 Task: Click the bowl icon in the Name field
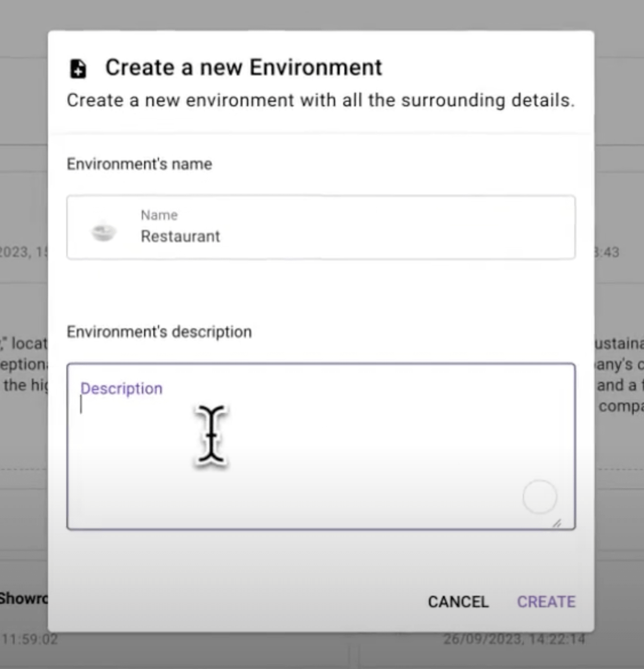[x=104, y=231]
